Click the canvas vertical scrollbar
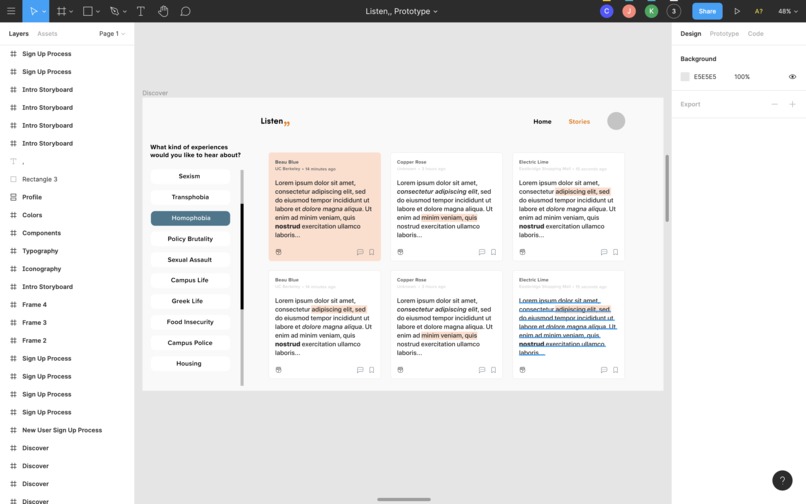Viewport: 806px width, 504px height. coord(667,188)
